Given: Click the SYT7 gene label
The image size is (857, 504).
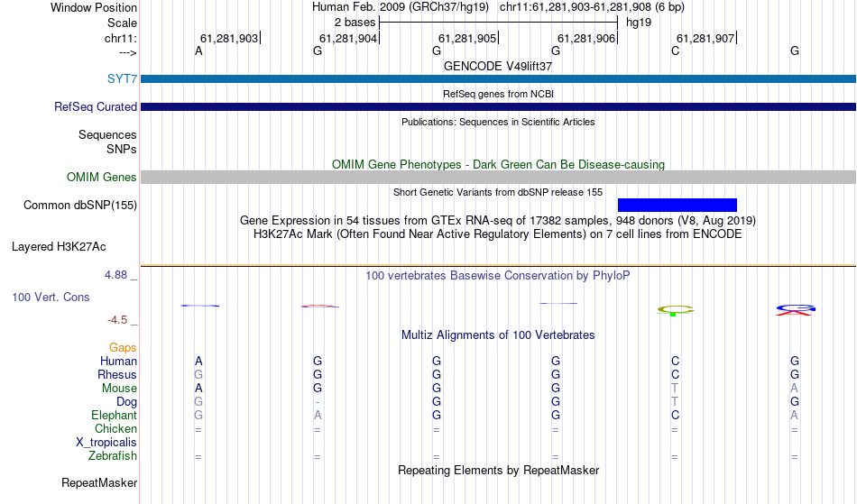Looking at the screenshot, I should (122, 78).
